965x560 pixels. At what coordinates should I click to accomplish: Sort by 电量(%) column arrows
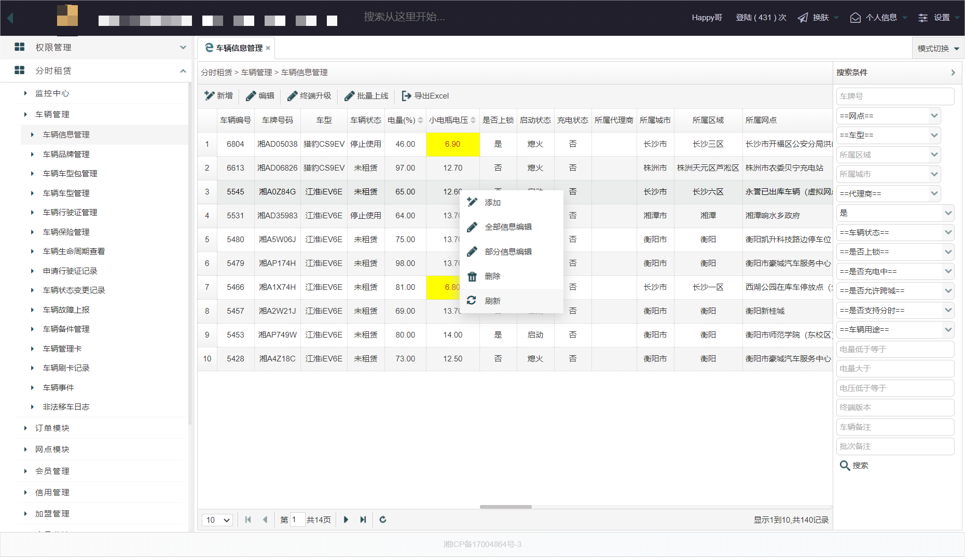[420, 120]
